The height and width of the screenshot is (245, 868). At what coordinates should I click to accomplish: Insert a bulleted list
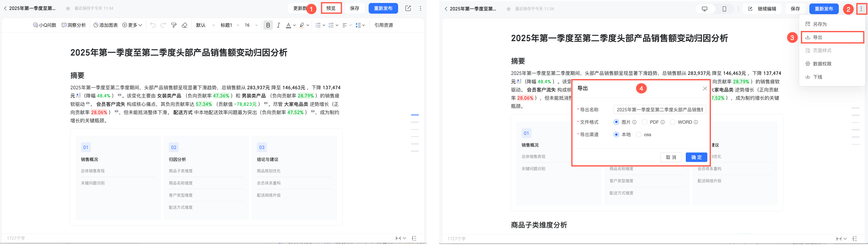pos(318,25)
